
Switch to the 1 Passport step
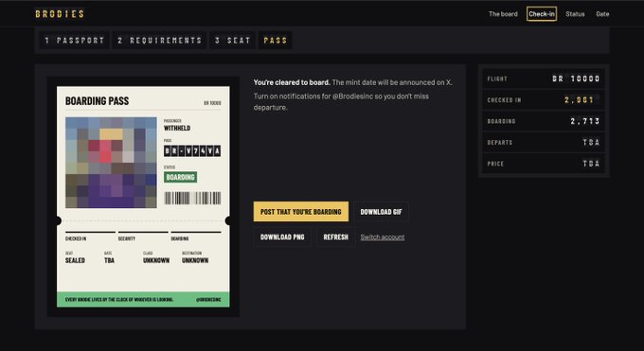click(74, 41)
